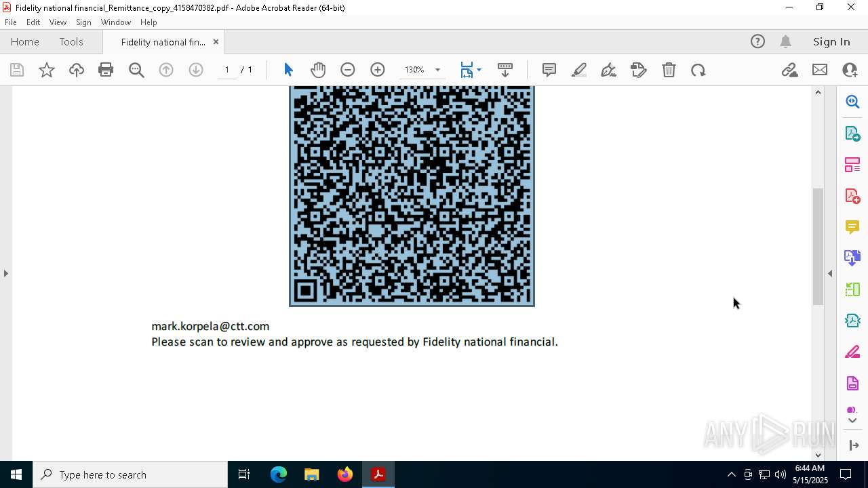The width and height of the screenshot is (868, 488).
Task: Open Microsoft Edge from taskbar
Action: click(x=279, y=474)
